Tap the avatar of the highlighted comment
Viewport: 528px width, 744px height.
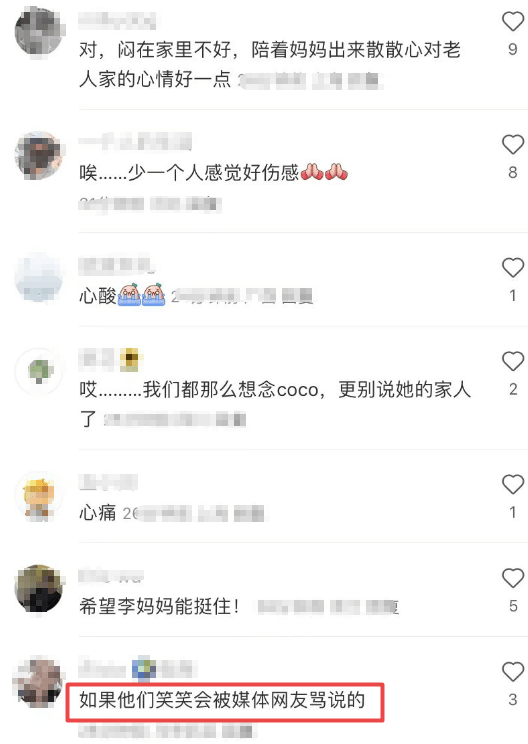click(x=39, y=683)
